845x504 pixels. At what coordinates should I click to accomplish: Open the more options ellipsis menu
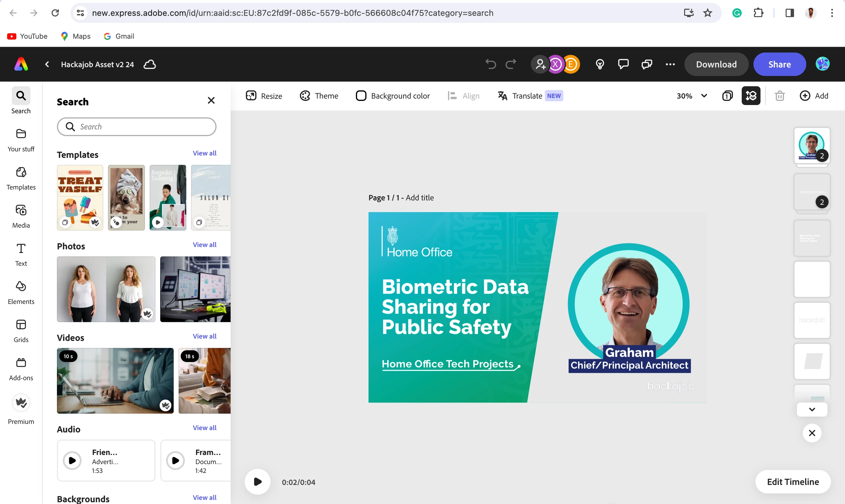[670, 64]
